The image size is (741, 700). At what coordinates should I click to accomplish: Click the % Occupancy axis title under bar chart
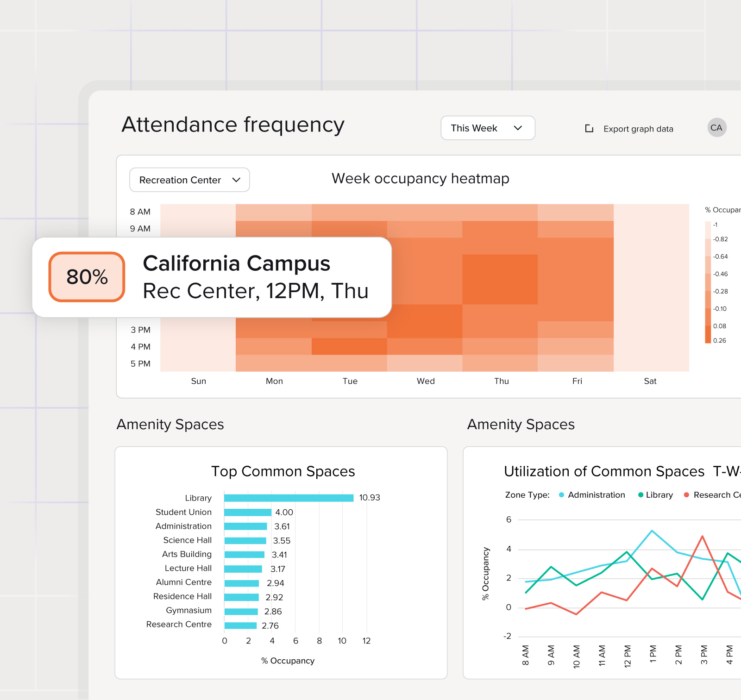click(x=288, y=661)
